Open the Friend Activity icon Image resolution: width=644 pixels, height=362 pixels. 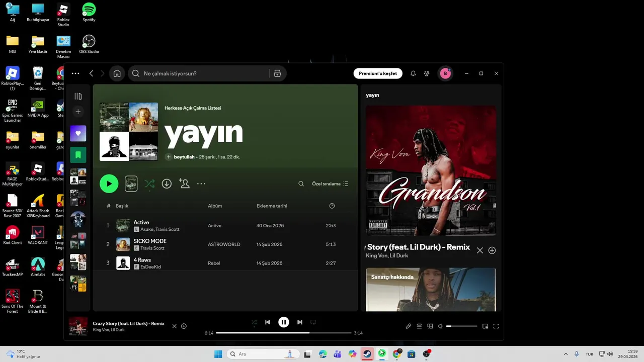[x=427, y=73]
